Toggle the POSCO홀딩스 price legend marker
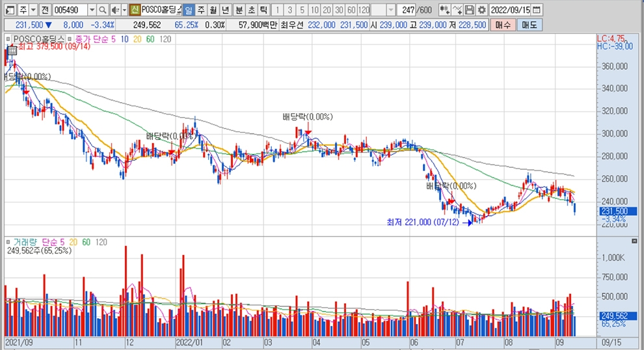Screen dimensions: 644x350 pos(8,39)
